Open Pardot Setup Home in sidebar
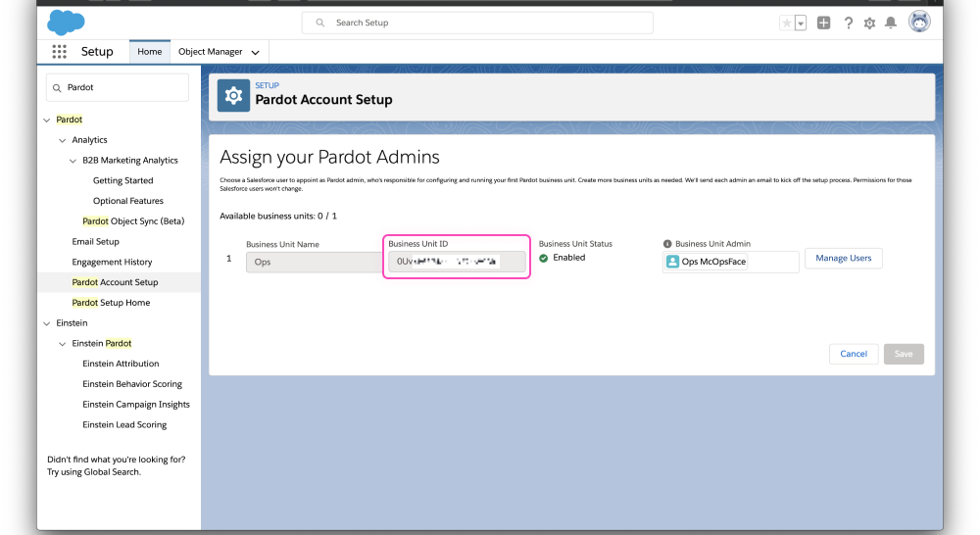Screen dimensions: 980x535 111,303
